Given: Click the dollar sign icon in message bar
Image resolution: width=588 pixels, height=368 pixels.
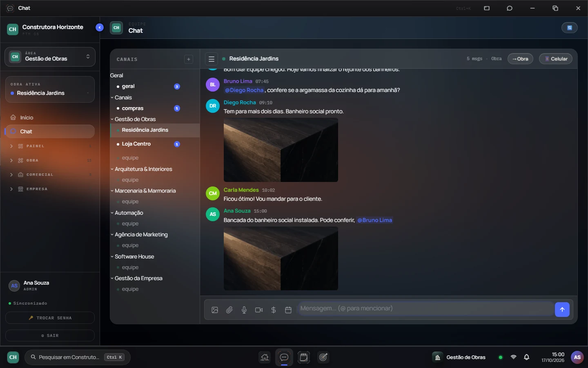Looking at the screenshot, I should tap(274, 310).
